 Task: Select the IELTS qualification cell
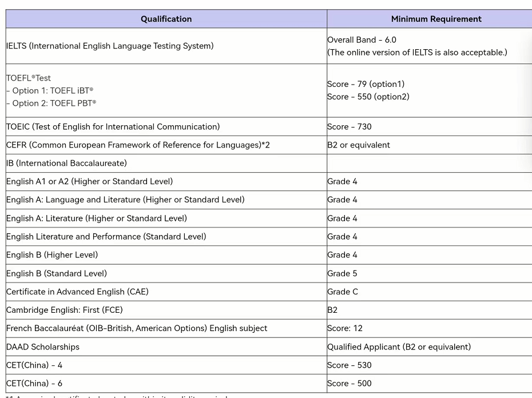(110, 46)
